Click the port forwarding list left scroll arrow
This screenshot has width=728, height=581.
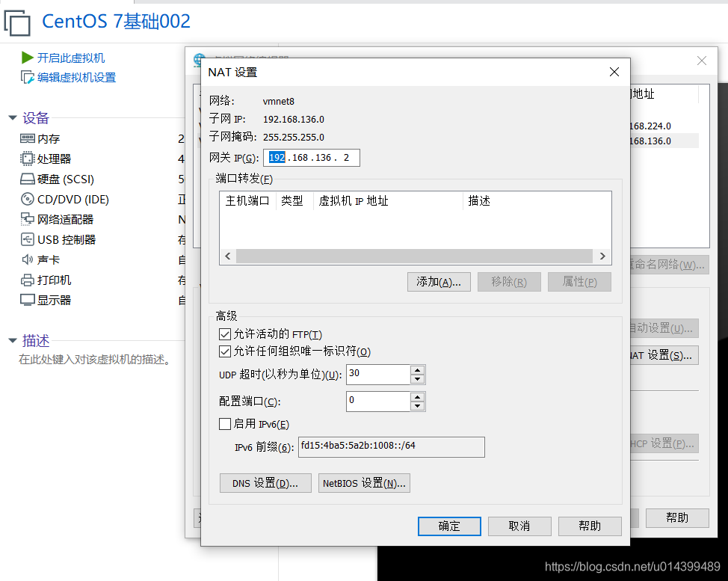tap(227, 256)
